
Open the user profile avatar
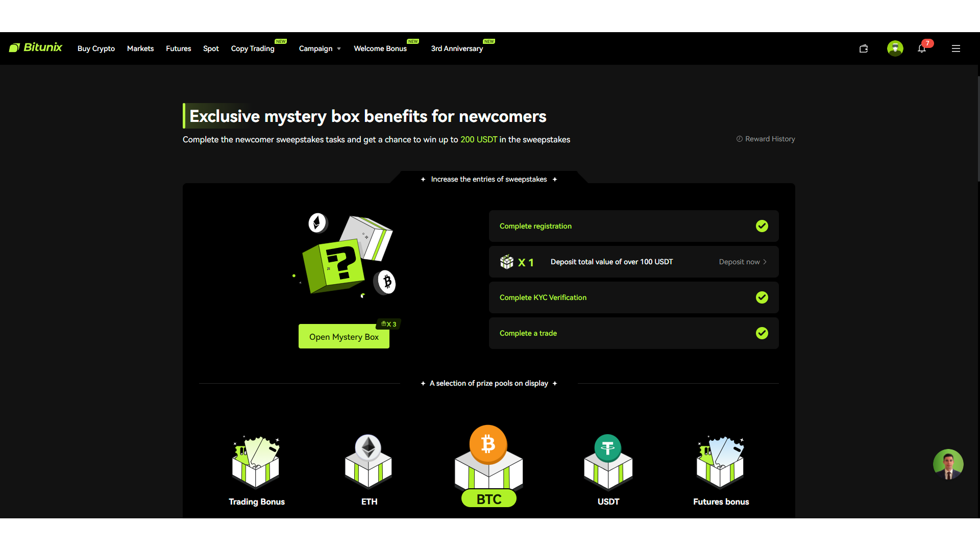tap(895, 48)
